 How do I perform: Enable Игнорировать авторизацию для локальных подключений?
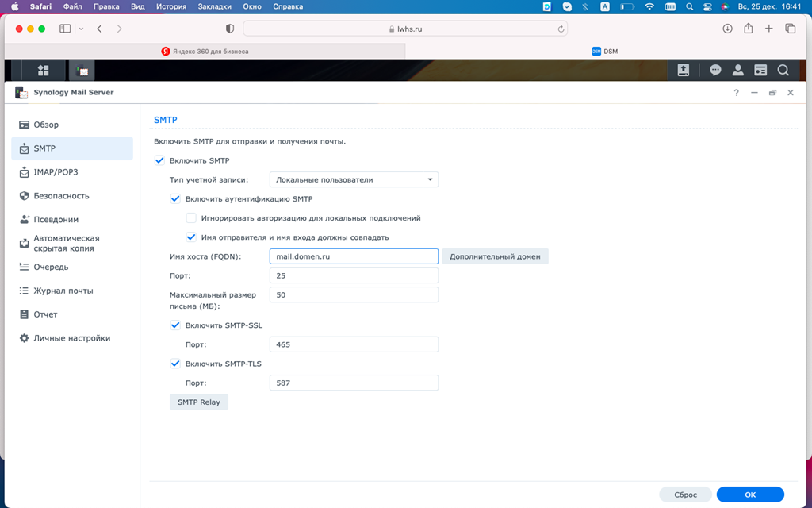[191, 218]
